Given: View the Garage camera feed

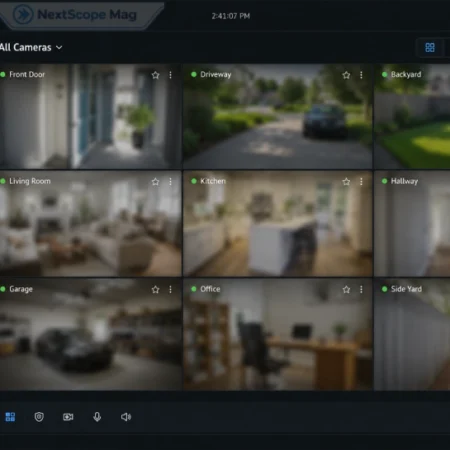Looking at the screenshot, I should click(x=90, y=334).
